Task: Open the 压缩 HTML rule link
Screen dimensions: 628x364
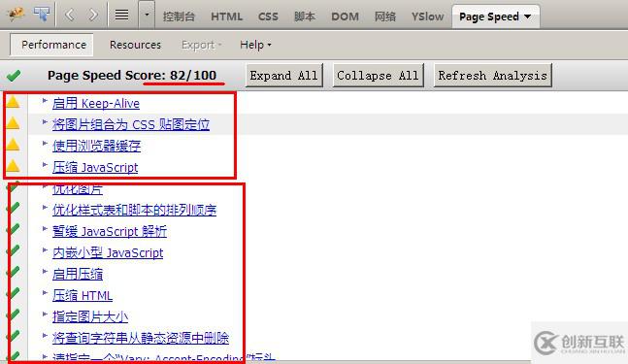Action: point(83,295)
